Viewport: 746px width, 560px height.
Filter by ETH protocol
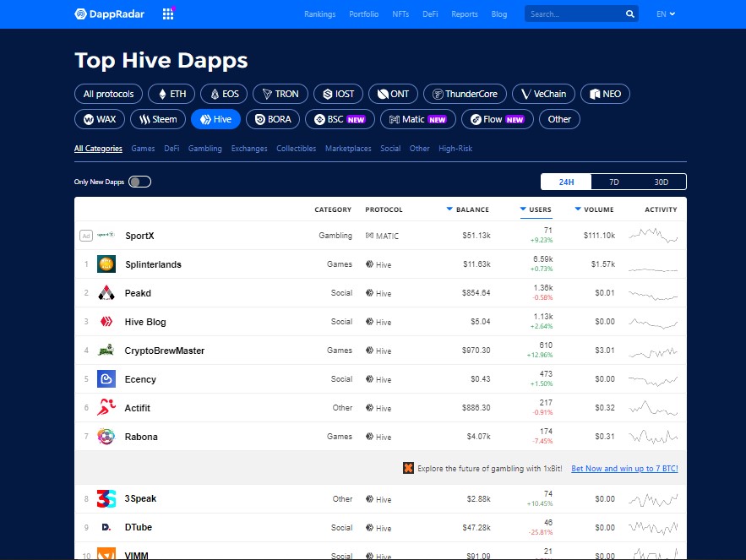tap(172, 94)
